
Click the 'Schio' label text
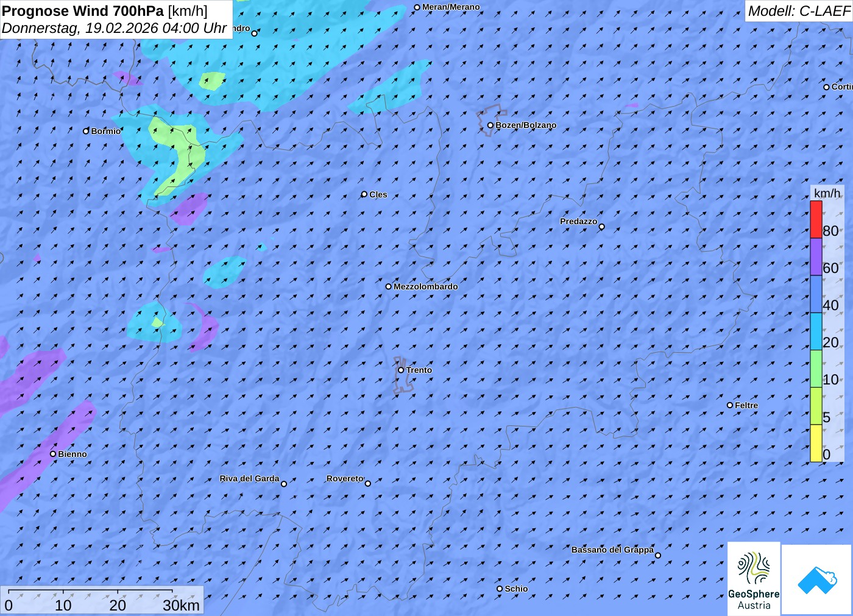click(516, 589)
